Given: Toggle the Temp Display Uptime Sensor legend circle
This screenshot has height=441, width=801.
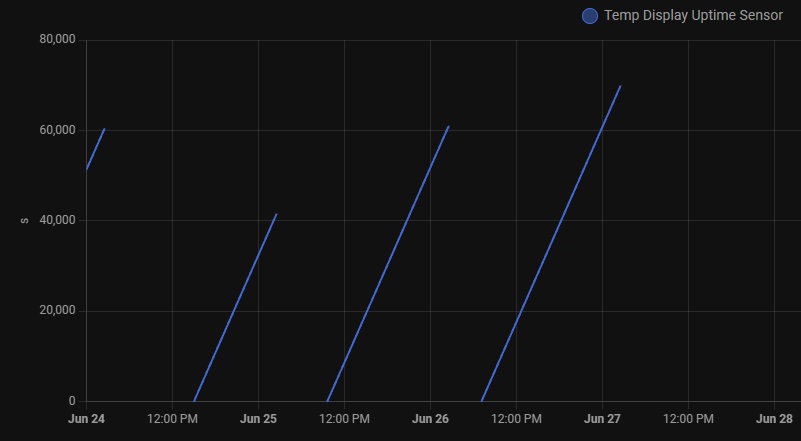Looking at the screenshot, I should 590,16.
